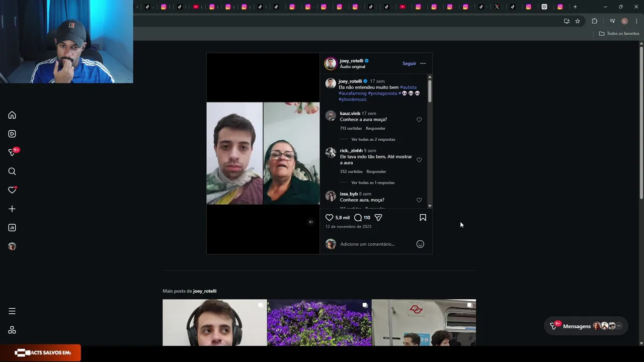The image size is (644, 362).
Task: Open the purple flowers post thumbnail
Action: click(x=319, y=323)
